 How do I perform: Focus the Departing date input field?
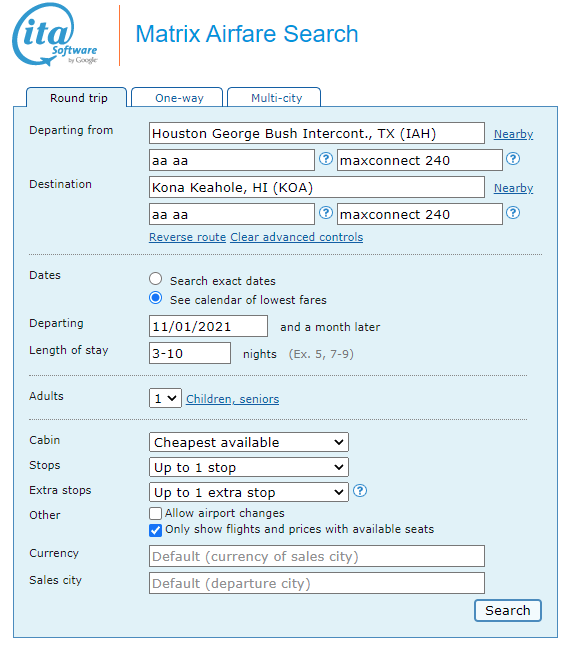208,326
